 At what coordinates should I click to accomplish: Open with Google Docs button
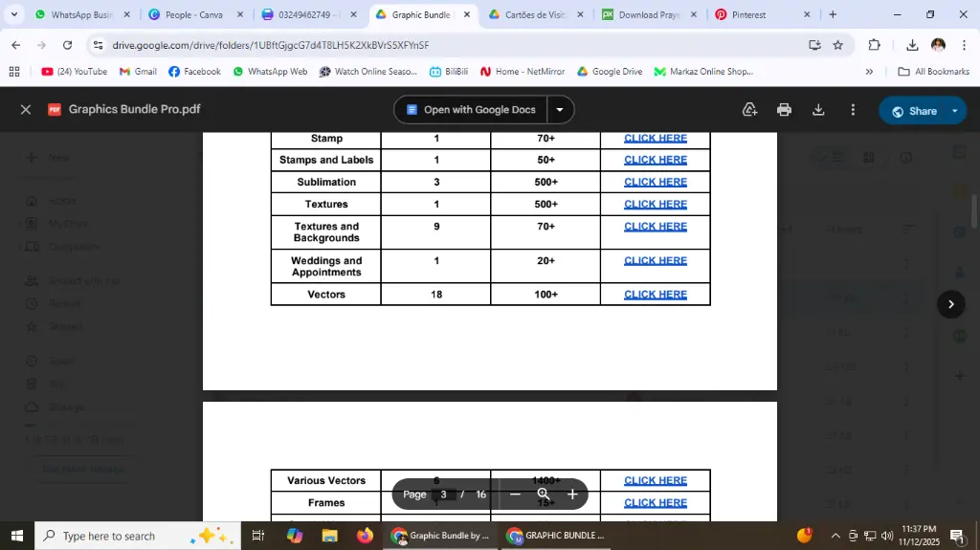(x=471, y=110)
